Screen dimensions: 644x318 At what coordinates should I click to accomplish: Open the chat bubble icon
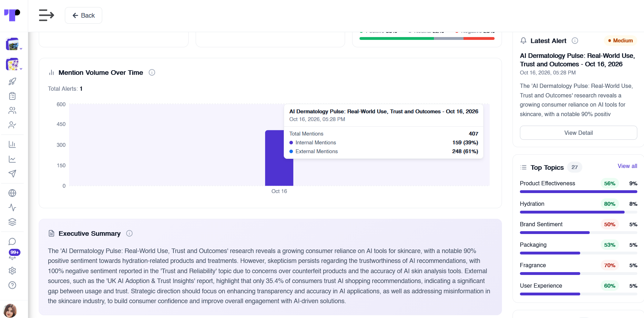point(12,241)
